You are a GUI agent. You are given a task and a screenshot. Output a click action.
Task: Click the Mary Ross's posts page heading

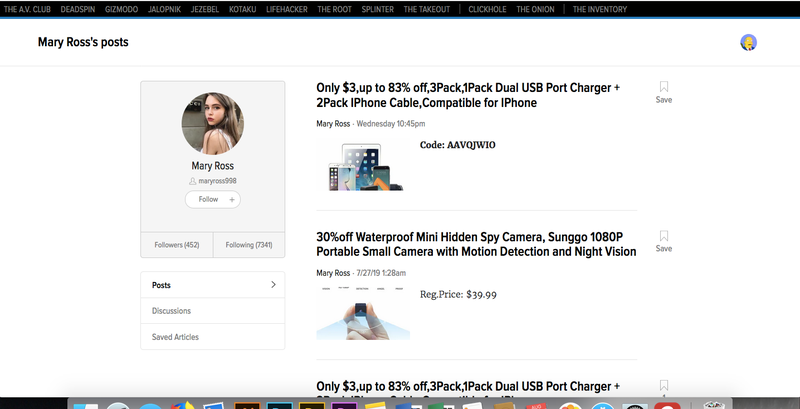pos(83,42)
